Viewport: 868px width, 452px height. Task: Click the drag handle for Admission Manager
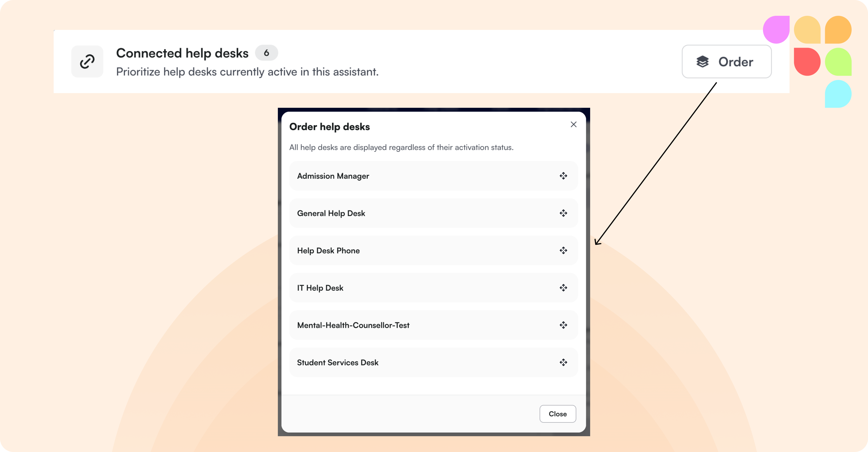click(x=563, y=176)
